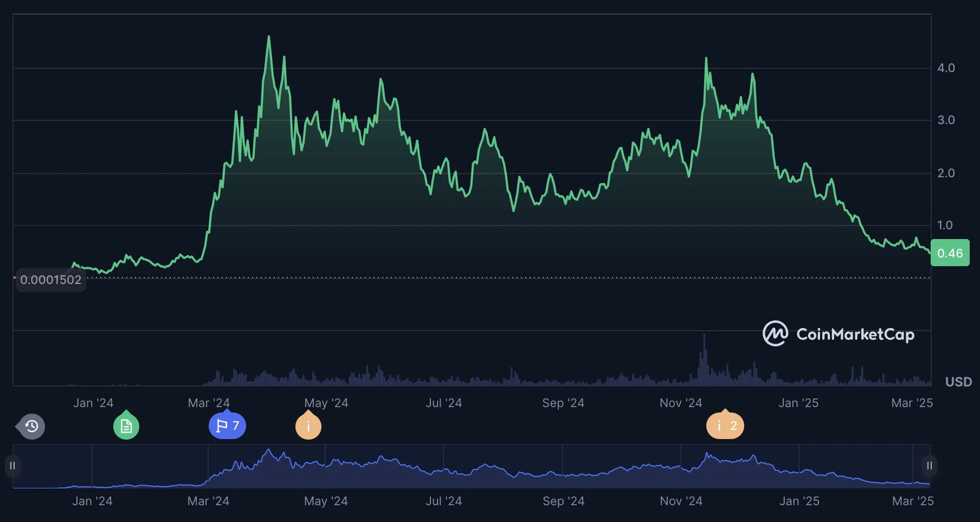The width and height of the screenshot is (980, 522).
Task: Click the highest price peak on the green line
Action: (x=269, y=37)
